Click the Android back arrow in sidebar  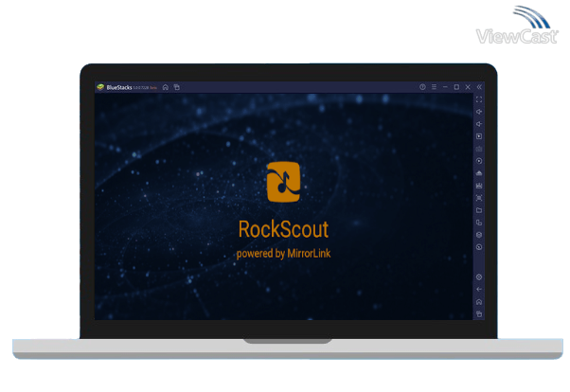coord(479,290)
